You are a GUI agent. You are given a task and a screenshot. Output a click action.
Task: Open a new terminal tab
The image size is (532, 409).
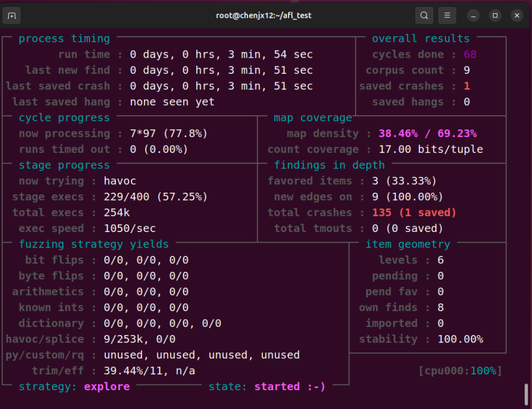click(x=12, y=16)
